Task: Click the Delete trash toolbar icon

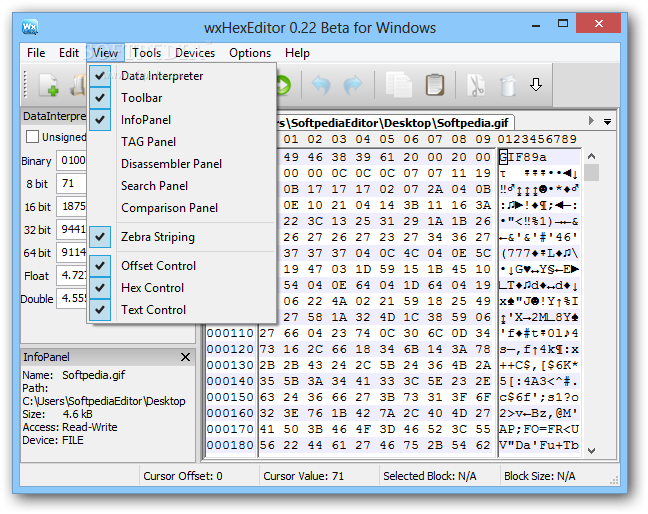Action: coord(507,85)
